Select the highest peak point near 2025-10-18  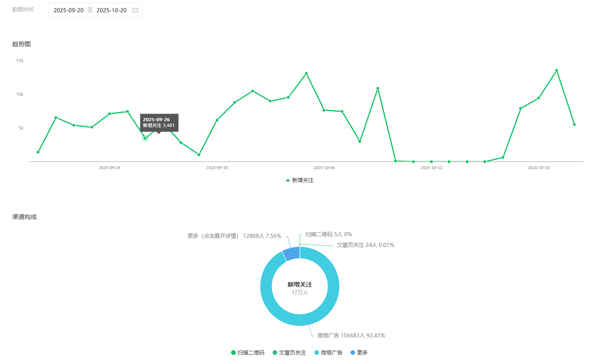[x=556, y=70]
